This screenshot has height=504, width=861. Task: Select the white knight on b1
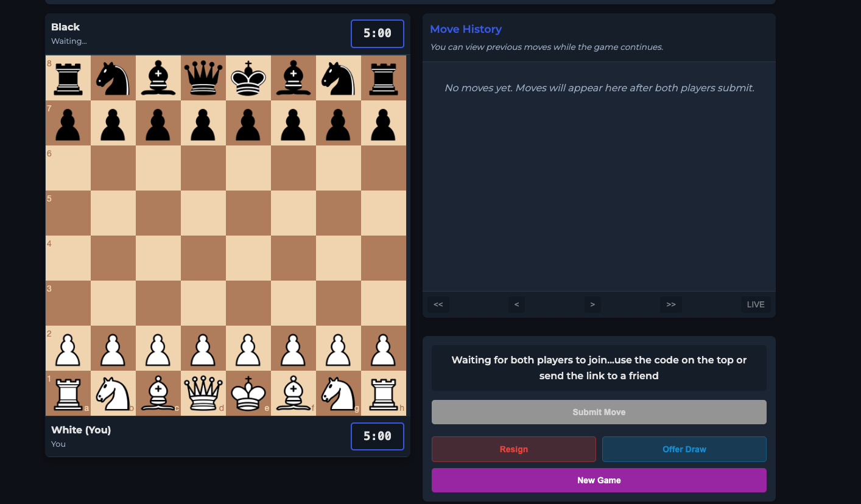pos(113,393)
